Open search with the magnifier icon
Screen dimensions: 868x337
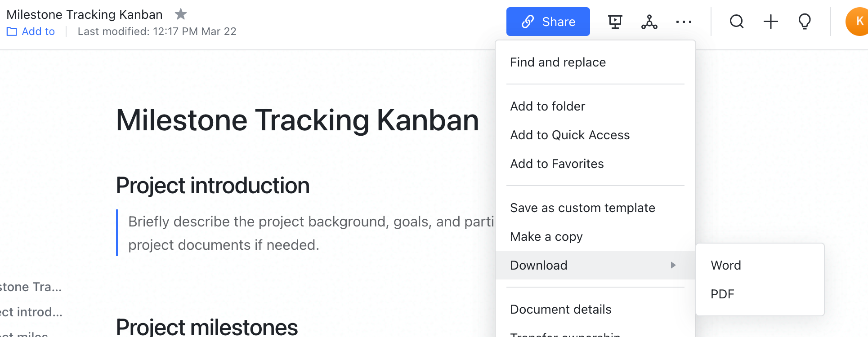tap(736, 22)
